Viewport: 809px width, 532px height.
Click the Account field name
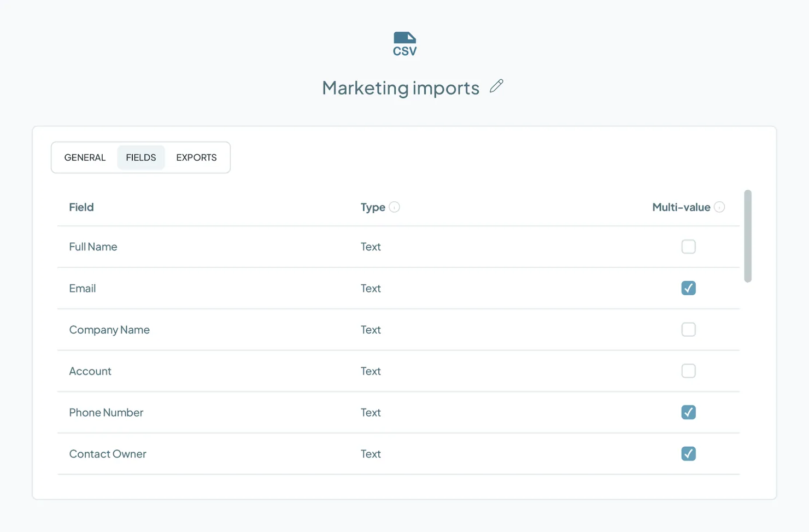(90, 371)
